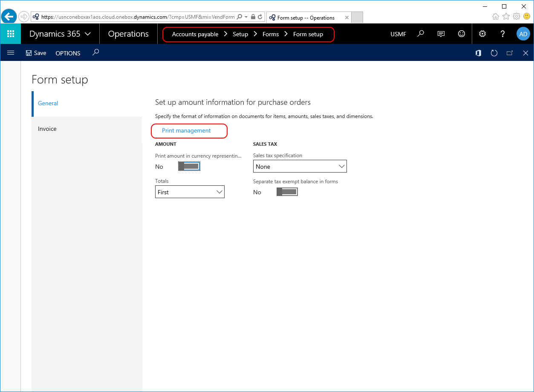This screenshot has width=534, height=392.
Task: Open the Sales tax specification dropdown
Action: [300, 166]
